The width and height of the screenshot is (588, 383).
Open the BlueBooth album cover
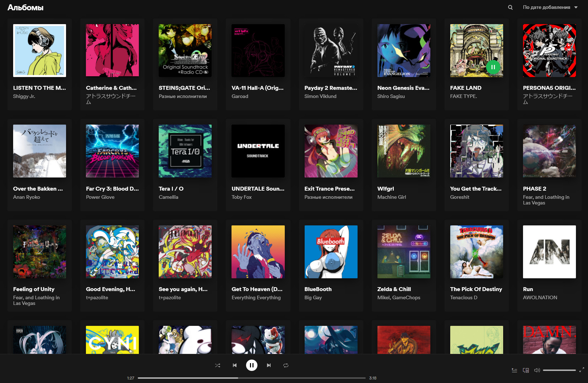coord(331,252)
